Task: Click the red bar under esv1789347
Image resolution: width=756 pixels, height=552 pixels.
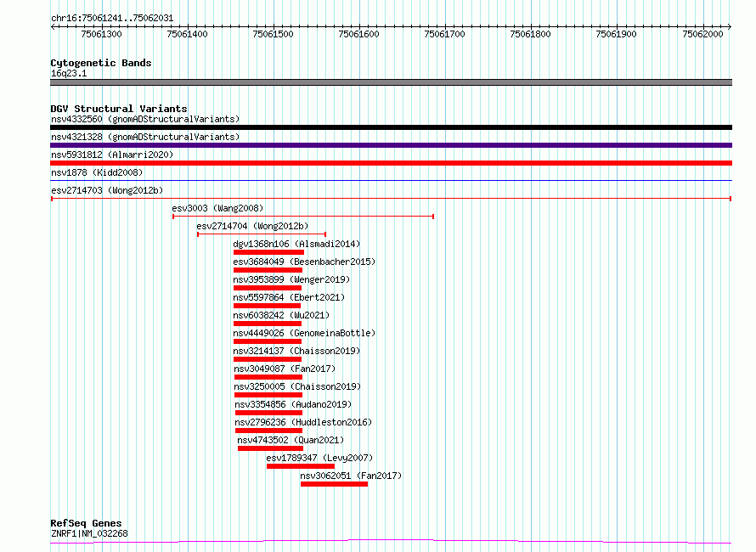Action: (301, 466)
